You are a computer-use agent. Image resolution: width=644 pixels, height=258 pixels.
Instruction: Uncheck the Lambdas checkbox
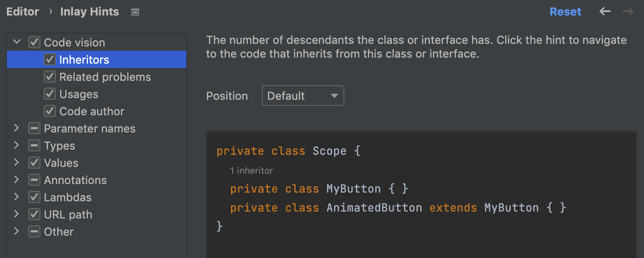[34, 197]
